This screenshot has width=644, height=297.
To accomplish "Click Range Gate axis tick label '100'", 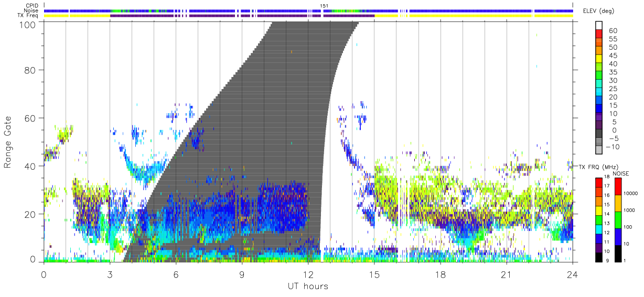I will tap(27, 25).
